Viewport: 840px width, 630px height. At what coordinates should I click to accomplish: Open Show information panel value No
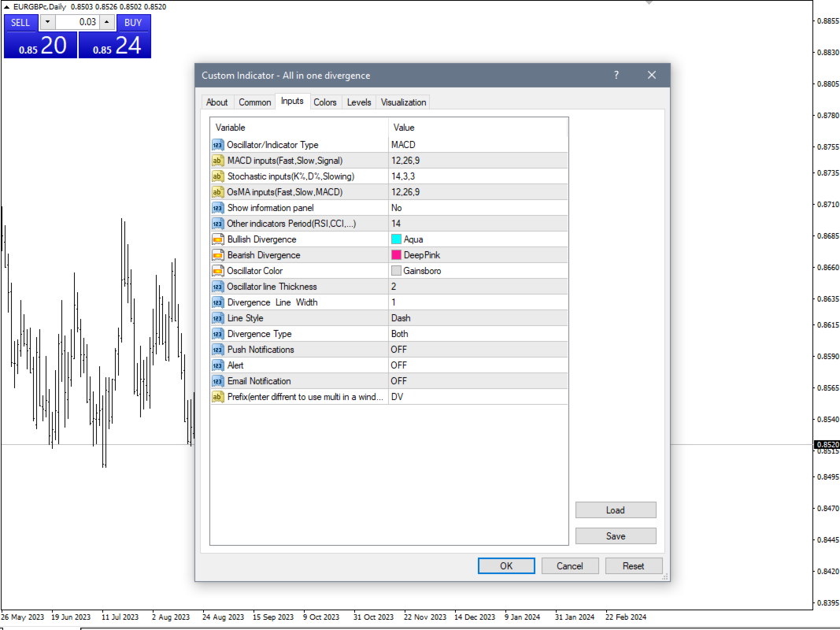tap(478, 208)
